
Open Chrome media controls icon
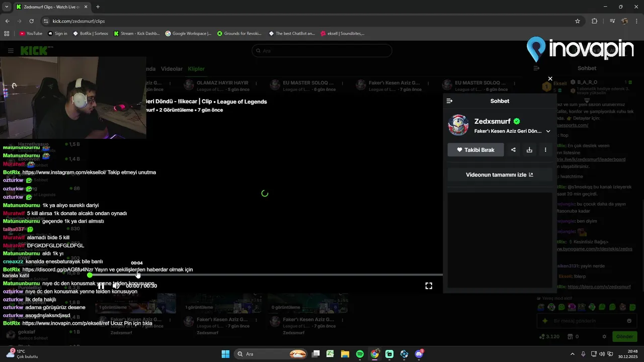click(612, 21)
